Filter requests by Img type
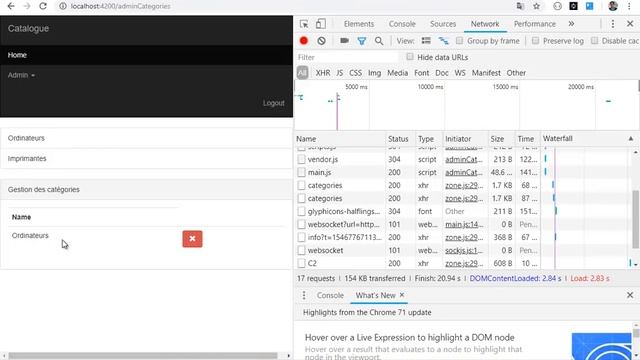Image resolution: width=640 pixels, height=360 pixels. pyautogui.click(x=374, y=73)
